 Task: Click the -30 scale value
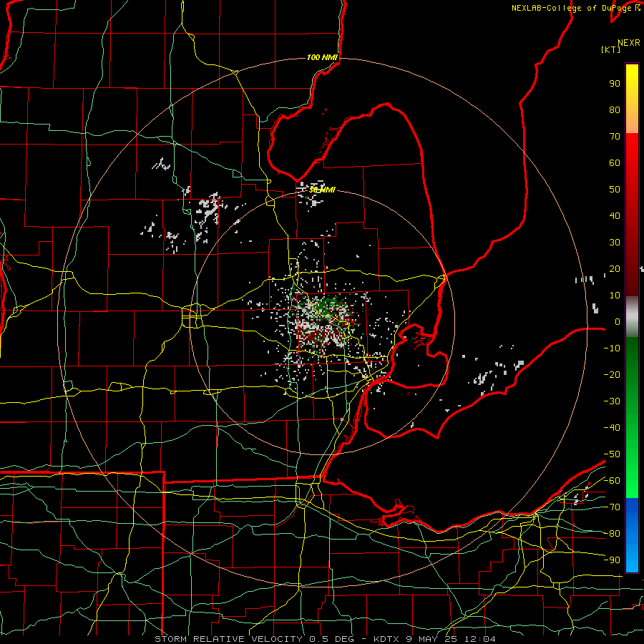coord(612,401)
